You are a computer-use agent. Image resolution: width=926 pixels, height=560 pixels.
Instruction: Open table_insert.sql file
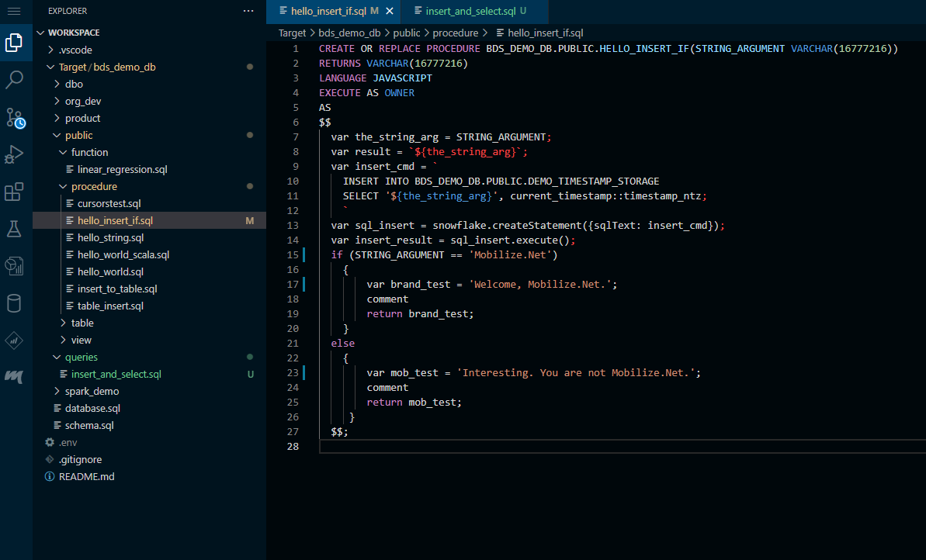149,306
